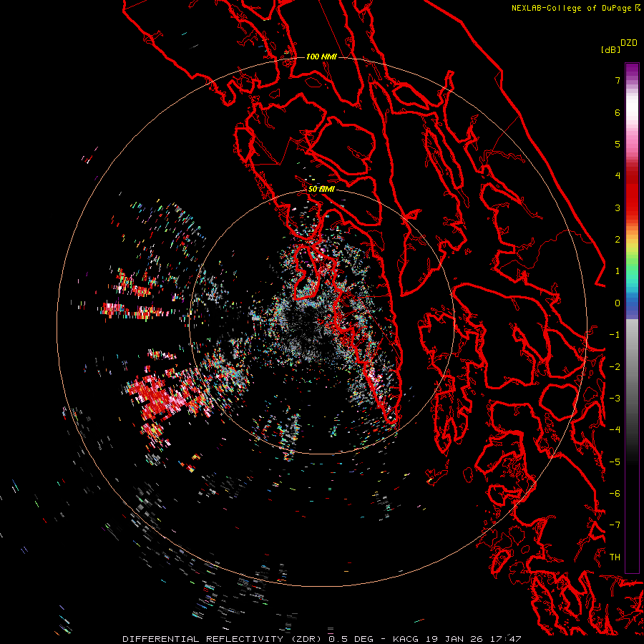
Task: Click the 4 value on the dB scale
Action: pos(618,176)
